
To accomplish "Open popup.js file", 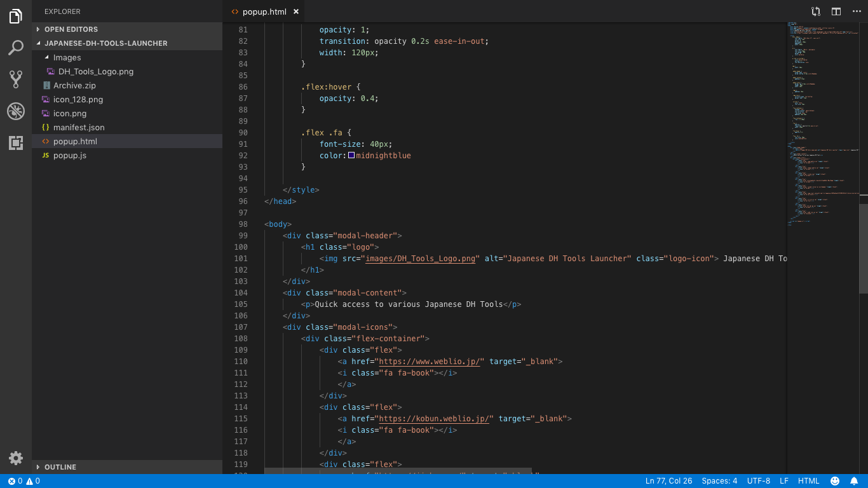I will (127, 155).
